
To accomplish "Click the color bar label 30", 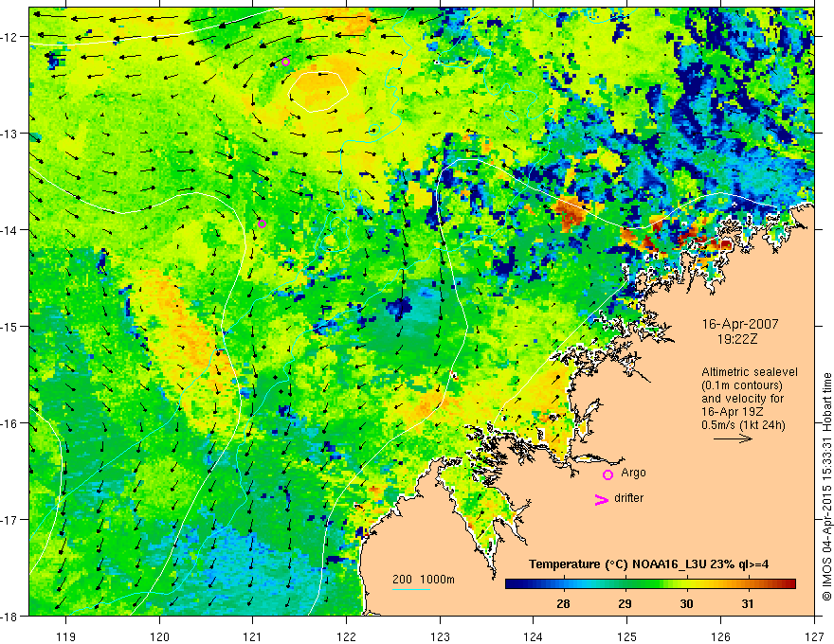I will point(687,603).
